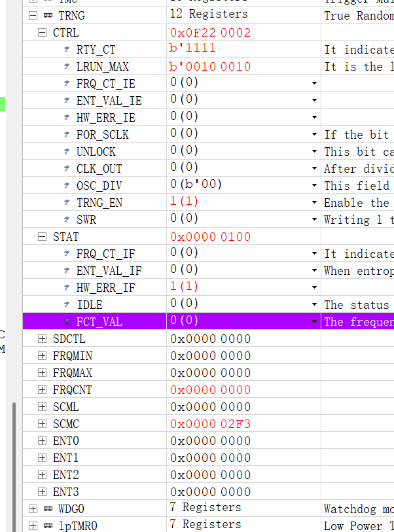Expand the ENT2 register
This screenshot has width=394, height=532.
point(42,474)
